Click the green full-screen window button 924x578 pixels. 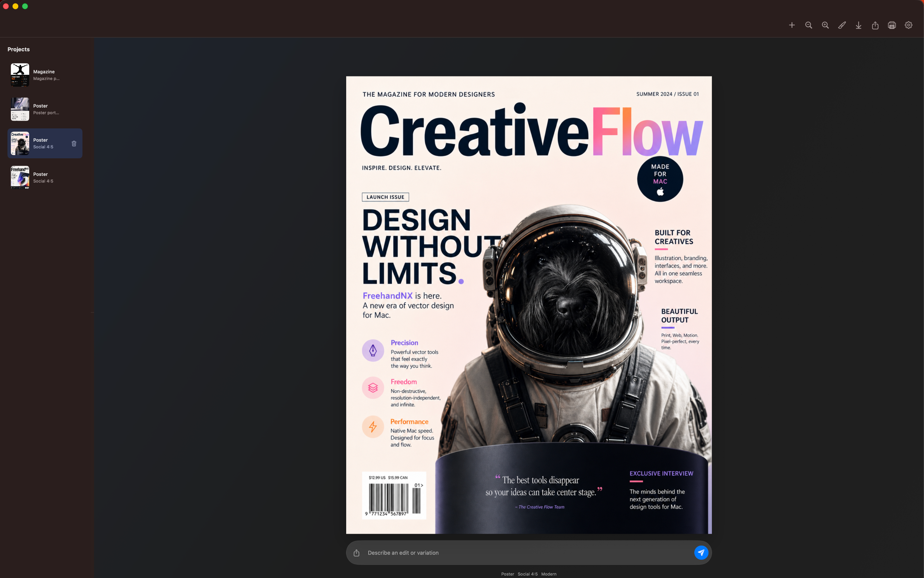pyautogui.click(x=25, y=6)
